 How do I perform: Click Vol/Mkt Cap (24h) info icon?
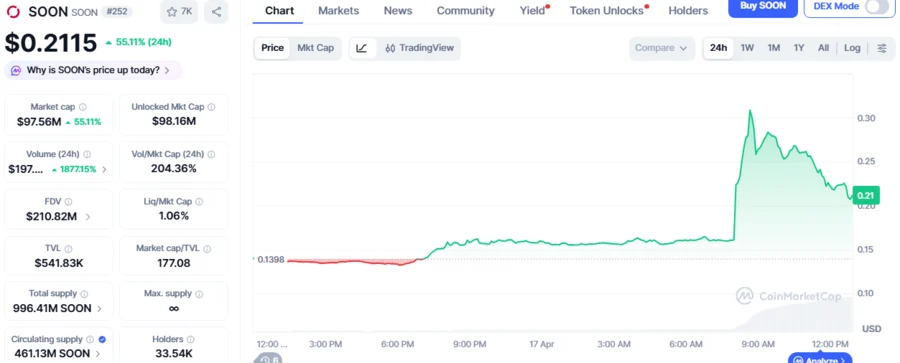[211, 154]
